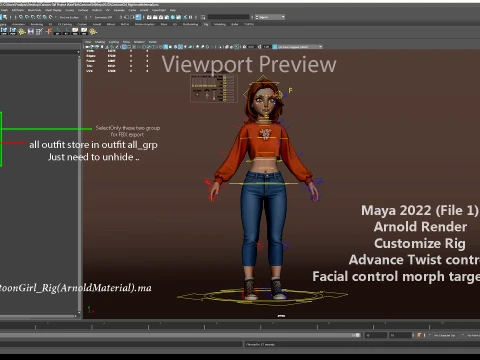Screen dimensions: 480x360
Task: Open the Render View window icon
Action: [149, 17]
